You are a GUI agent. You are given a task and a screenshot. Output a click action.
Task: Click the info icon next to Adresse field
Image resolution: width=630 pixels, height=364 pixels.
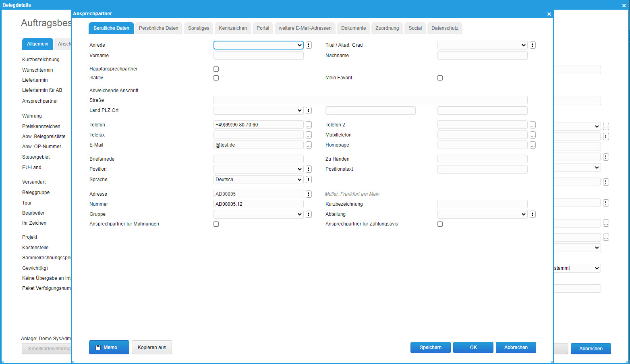pos(309,194)
